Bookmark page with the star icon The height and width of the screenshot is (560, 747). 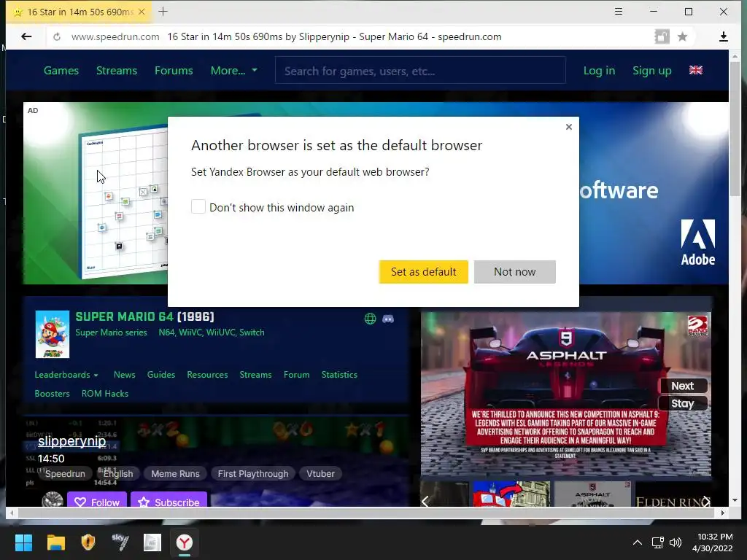click(x=682, y=36)
